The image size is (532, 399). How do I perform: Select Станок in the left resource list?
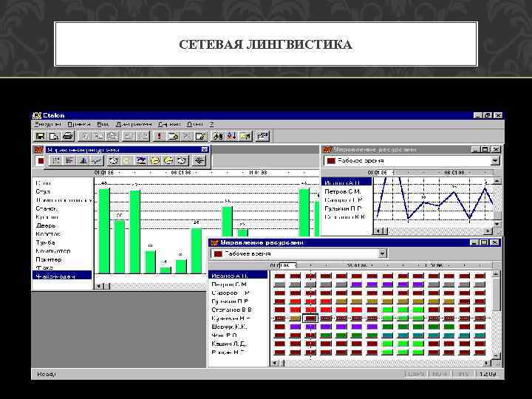[47, 208]
